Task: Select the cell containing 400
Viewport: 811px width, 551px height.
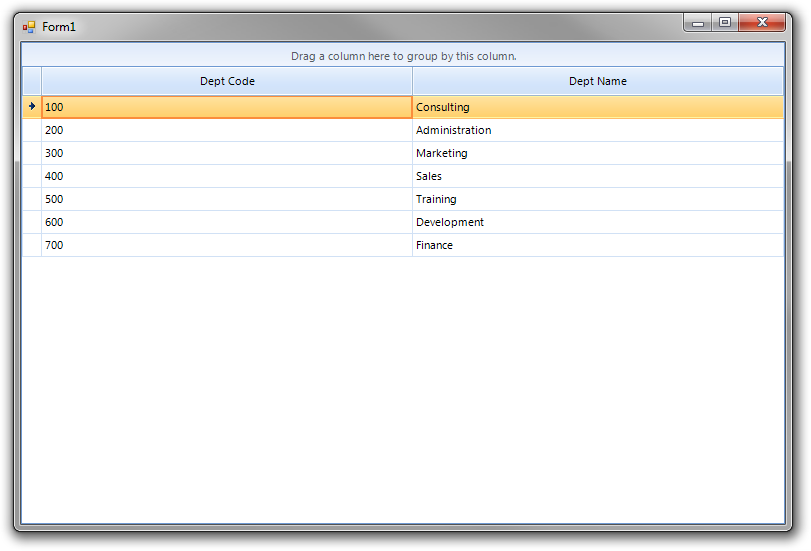Action: coord(227,176)
